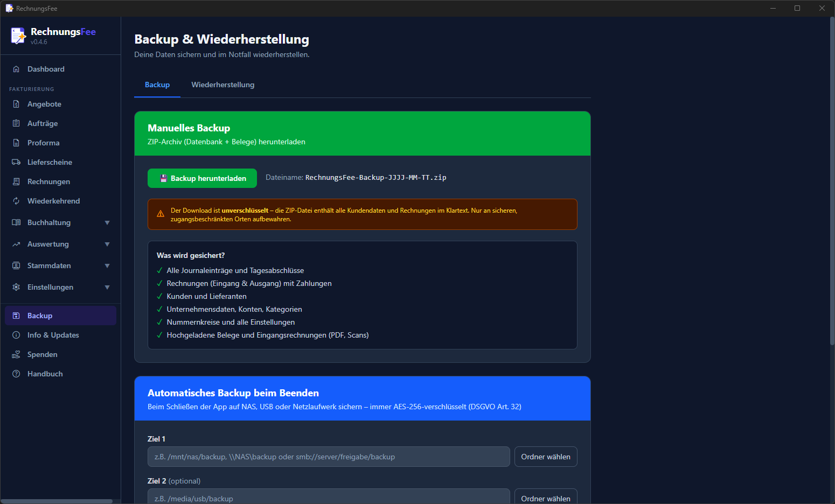Open Aufträge in the sidebar

click(60, 123)
